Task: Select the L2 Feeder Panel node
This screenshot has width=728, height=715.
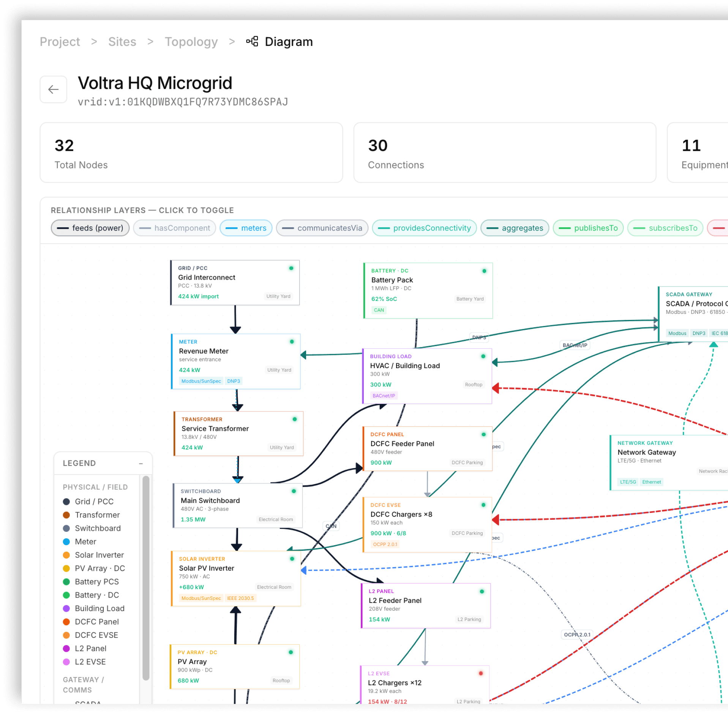Action: click(426, 606)
